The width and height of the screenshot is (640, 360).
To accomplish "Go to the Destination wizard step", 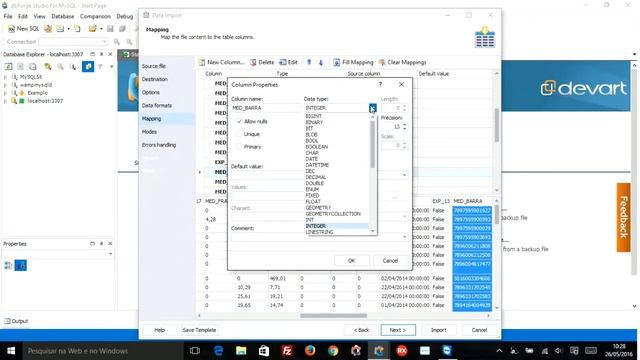I will [155, 79].
